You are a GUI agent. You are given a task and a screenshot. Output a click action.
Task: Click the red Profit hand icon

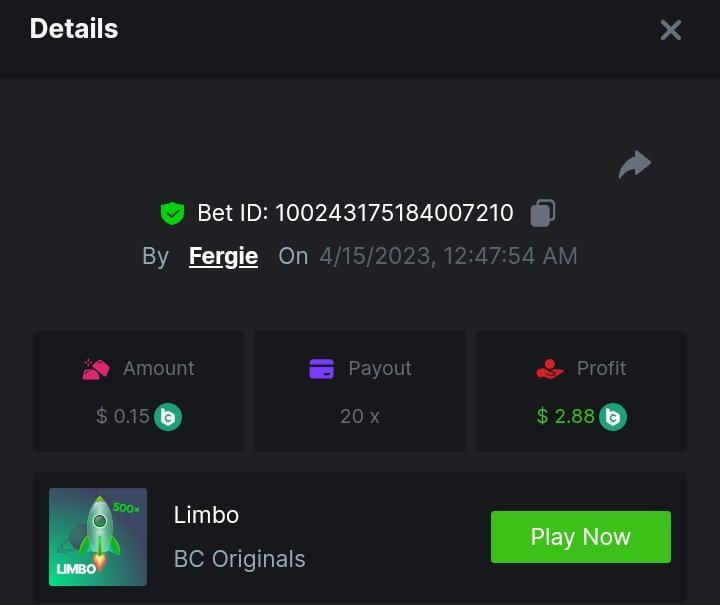coord(550,369)
